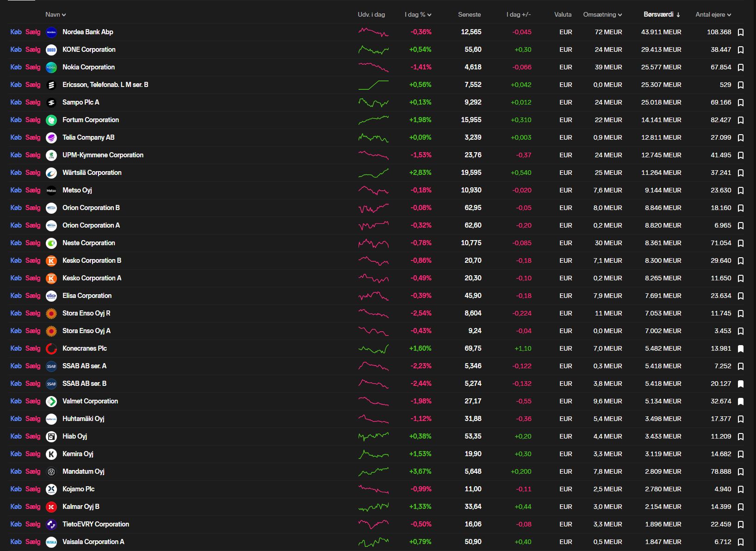Click the Sampo Plc A logo icon
This screenshot has height=551, width=756.
pos(51,103)
